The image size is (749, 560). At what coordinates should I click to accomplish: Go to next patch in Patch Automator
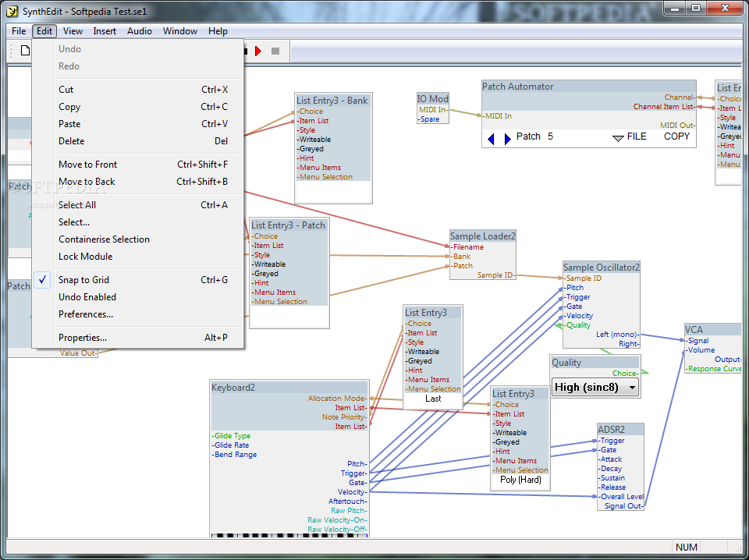click(x=507, y=138)
